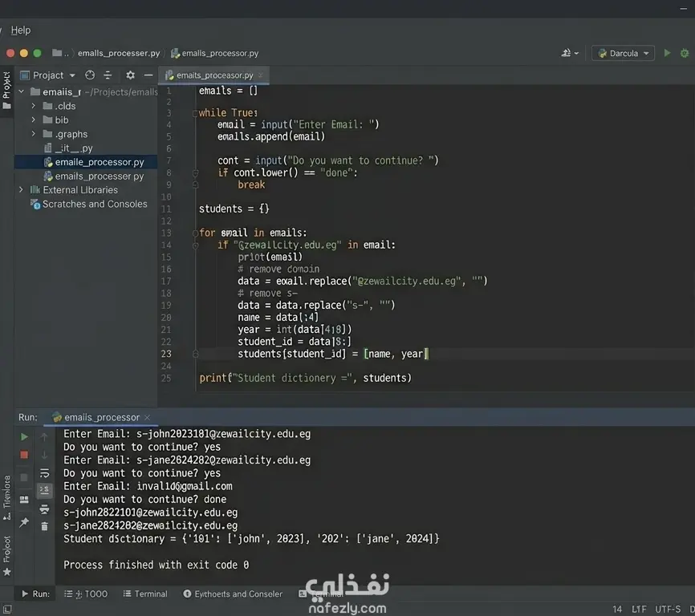Clear console with trash icon
Viewport: 695px width, 616px height.
tap(44, 526)
